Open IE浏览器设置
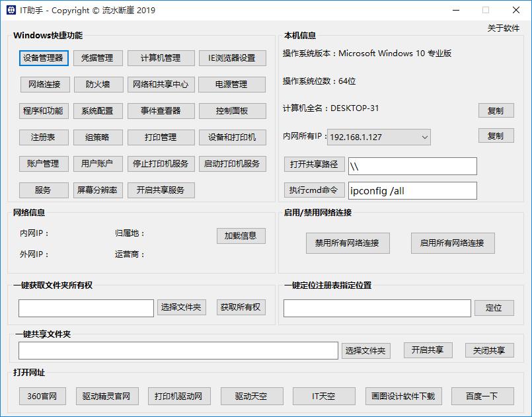The height and width of the screenshot is (417, 532). (x=232, y=58)
